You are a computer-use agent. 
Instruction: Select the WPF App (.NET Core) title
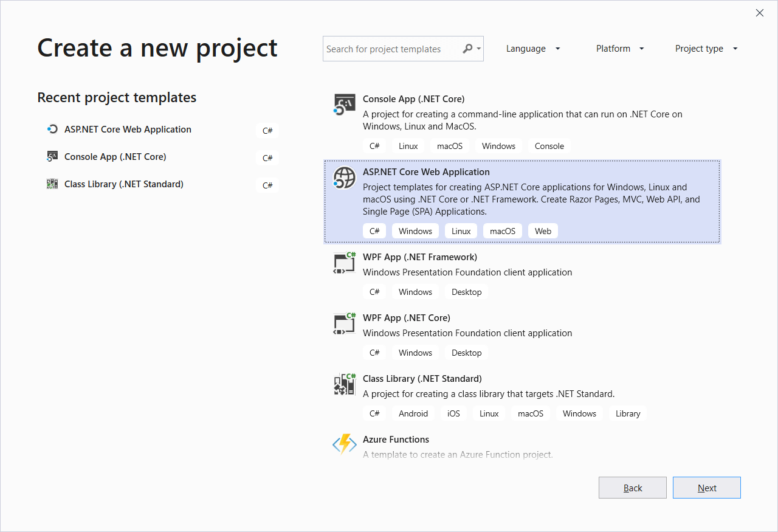tap(407, 317)
